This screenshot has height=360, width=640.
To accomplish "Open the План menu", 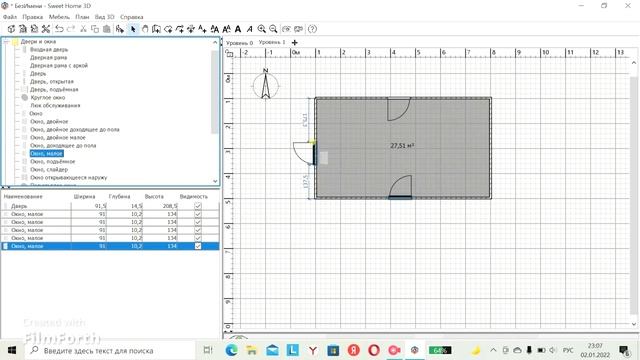I will pyautogui.click(x=82, y=17).
